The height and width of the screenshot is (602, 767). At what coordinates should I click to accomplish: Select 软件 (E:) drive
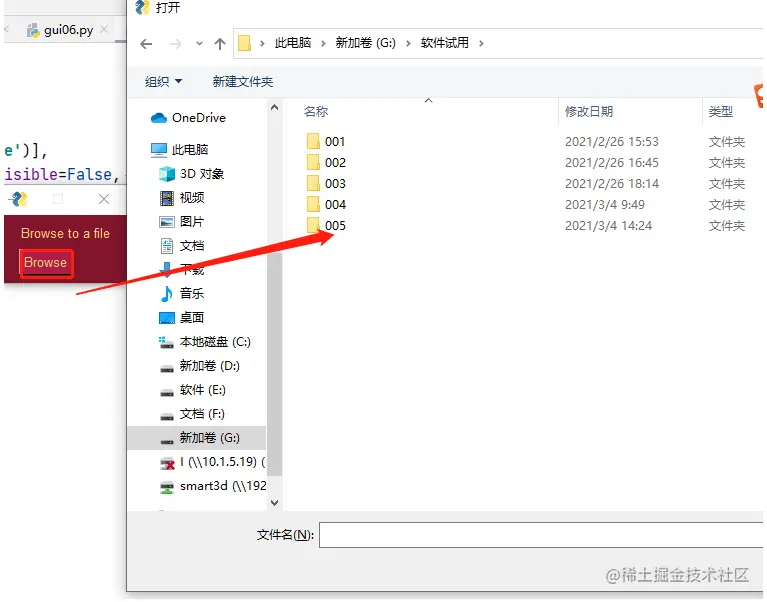coord(203,390)
